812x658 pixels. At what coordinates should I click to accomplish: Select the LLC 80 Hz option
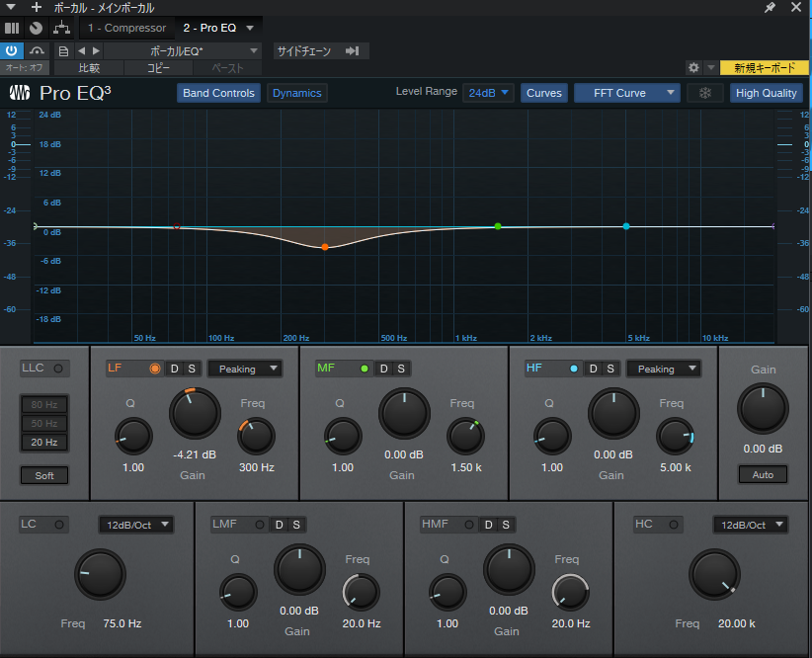pyautogui.click(x=44, y=405)
